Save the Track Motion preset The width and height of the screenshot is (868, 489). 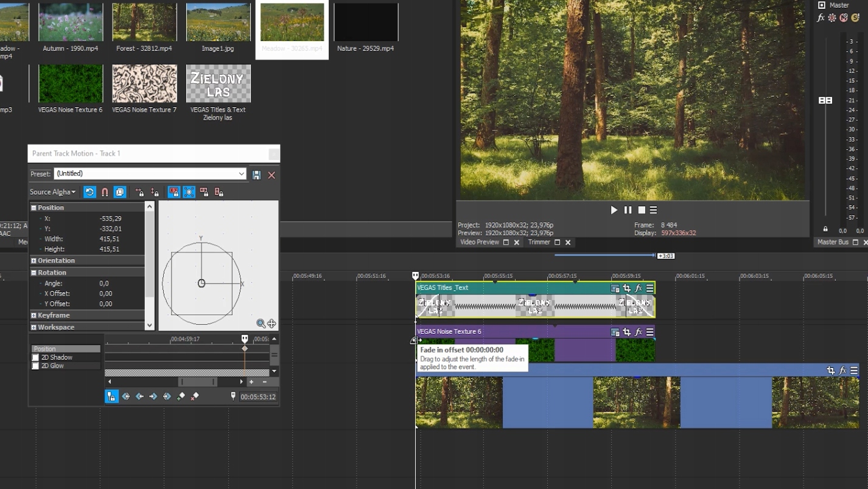click(256, 175)
